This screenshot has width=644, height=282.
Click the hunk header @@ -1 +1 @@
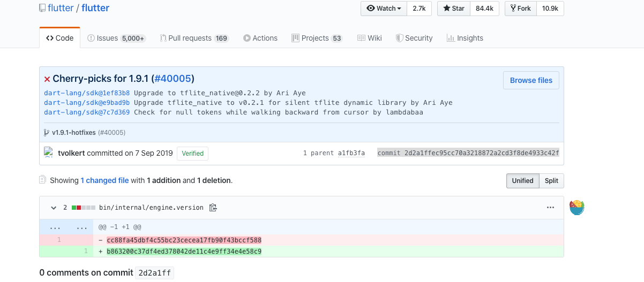pos(119,227)
